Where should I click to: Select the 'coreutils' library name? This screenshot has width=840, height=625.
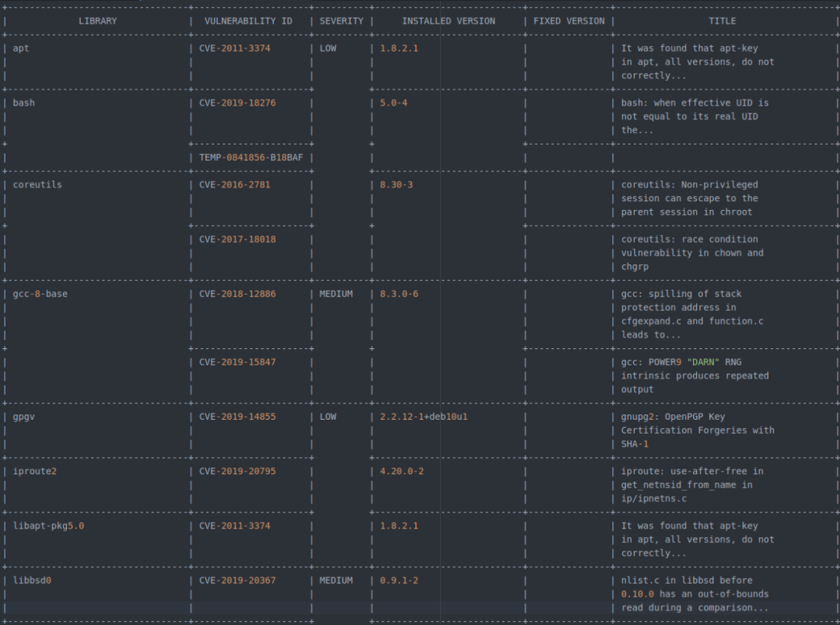[37, 185]
